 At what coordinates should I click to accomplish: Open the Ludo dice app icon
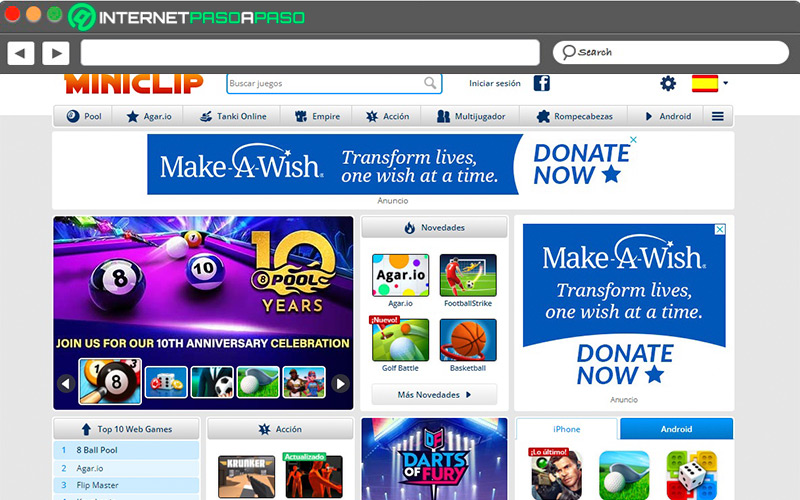coord(692,476)
